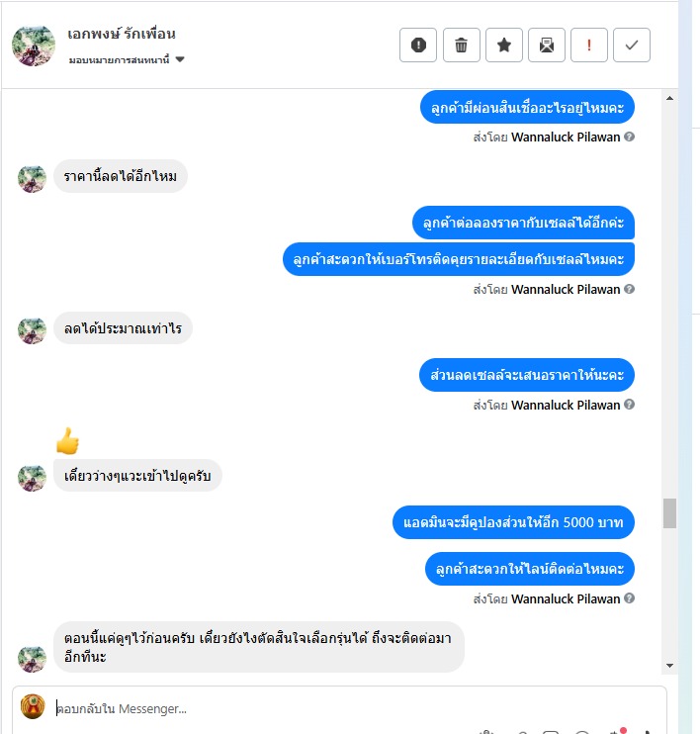700x734 pixels.
Task: Focus the ตอบกลับใน Messenger reply field
Action: (356, 708)
